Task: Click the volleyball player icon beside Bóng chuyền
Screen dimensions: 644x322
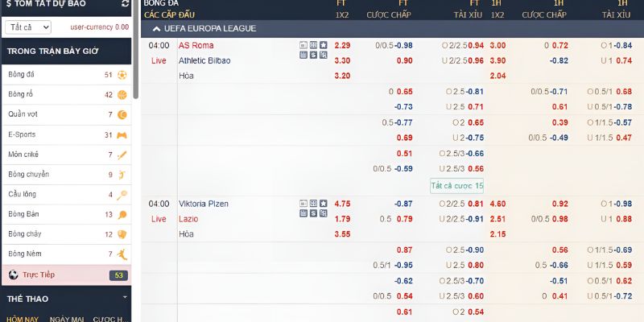Action: click(x=122, y=175)
